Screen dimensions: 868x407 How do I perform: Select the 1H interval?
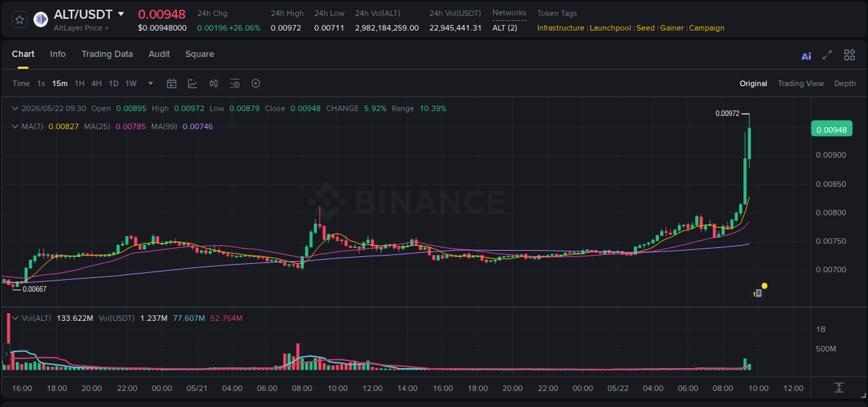coord(79,83)
